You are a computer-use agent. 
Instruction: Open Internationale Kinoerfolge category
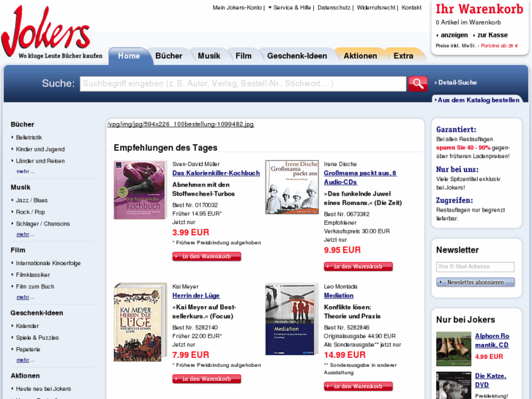48,263
